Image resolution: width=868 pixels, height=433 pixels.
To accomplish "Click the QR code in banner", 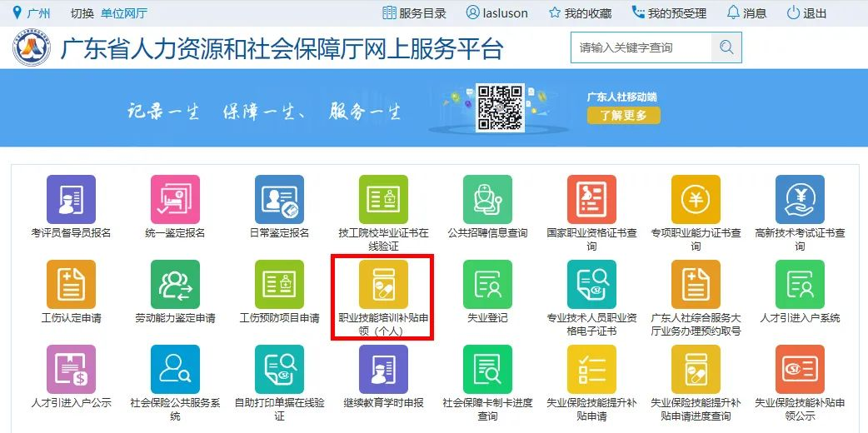I will coord(500,107).
